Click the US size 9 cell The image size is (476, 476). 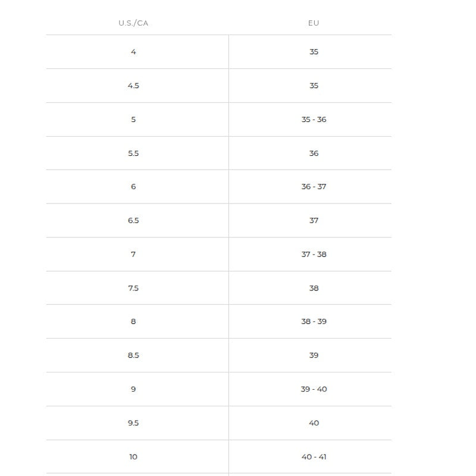point(133,390)
